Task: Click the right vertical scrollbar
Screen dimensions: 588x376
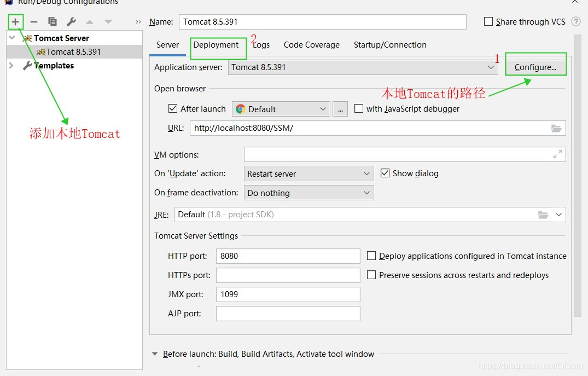Action: click(x=578, y=176)
